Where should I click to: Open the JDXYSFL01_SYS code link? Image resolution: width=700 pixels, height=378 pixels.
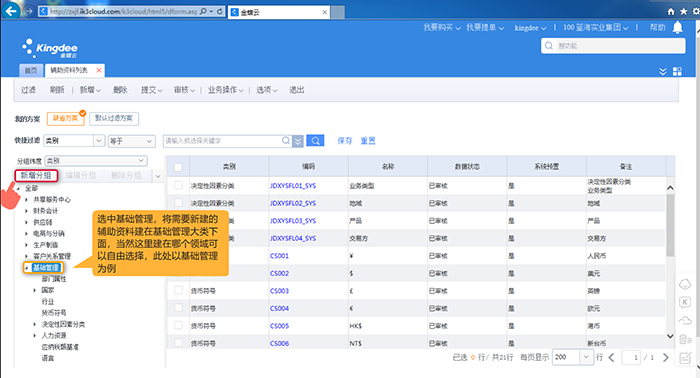click(x=293, y=185)
